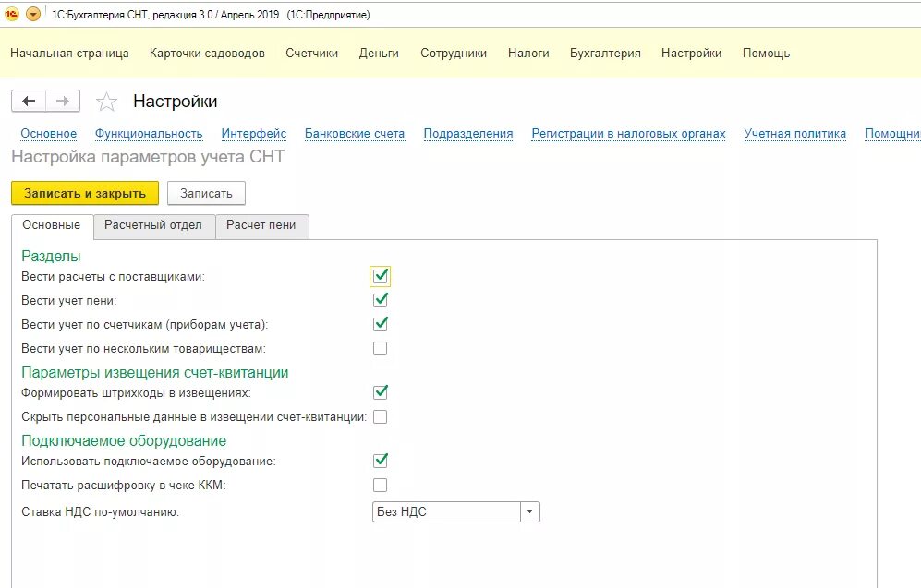The width and height of the screenshot is (921, 588).
Task: Open the Учетная политика link
Action: pyautogui.click(x=794, y=134)
